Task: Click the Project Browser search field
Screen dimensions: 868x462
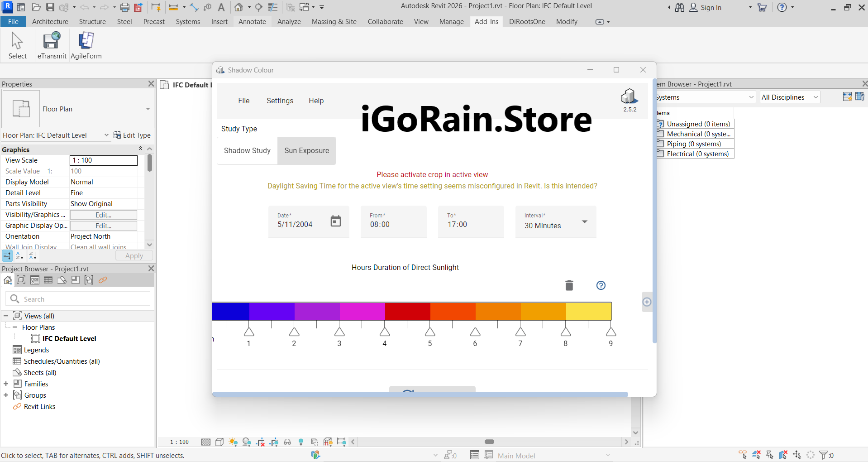Action: point(78,299)
